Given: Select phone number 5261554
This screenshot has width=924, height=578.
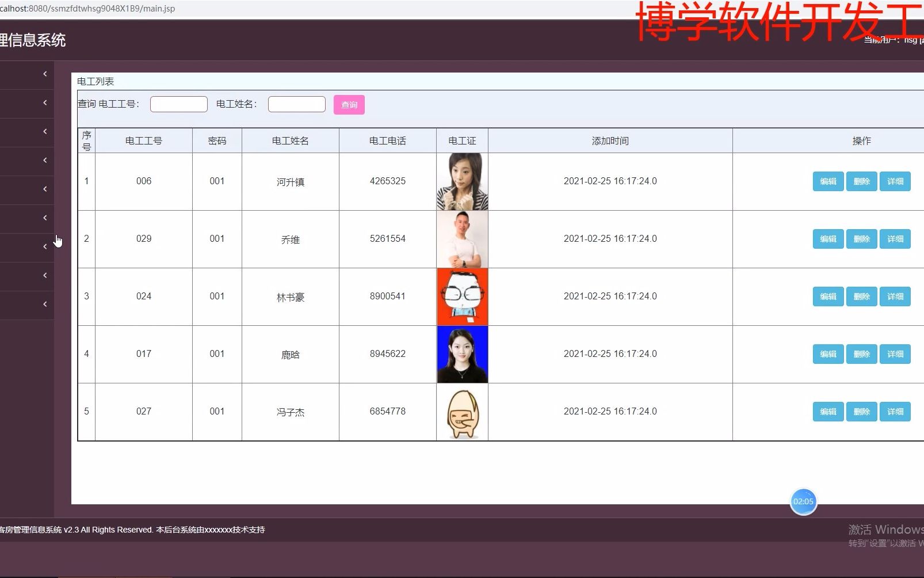Looking at the screenshot, I should 388,238.
